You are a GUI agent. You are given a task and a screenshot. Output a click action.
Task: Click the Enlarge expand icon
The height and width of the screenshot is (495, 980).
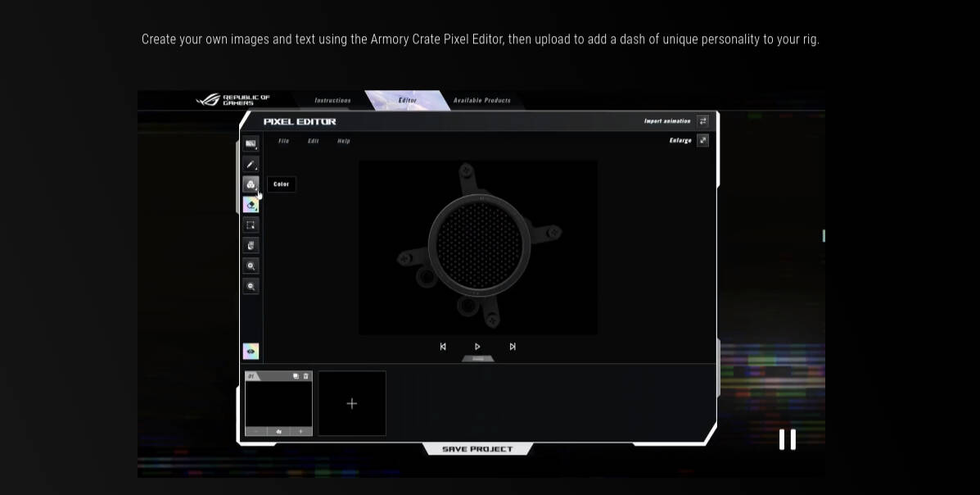coord(702,141)
